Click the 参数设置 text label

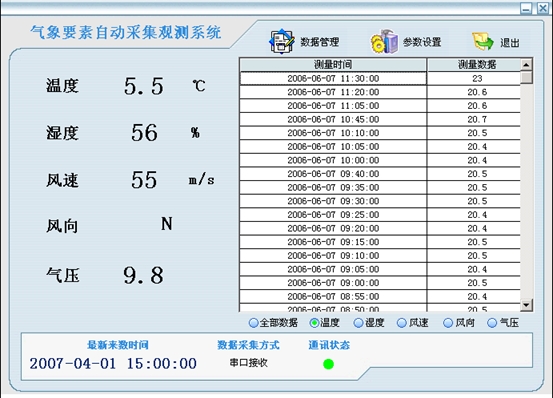point(422,42)
